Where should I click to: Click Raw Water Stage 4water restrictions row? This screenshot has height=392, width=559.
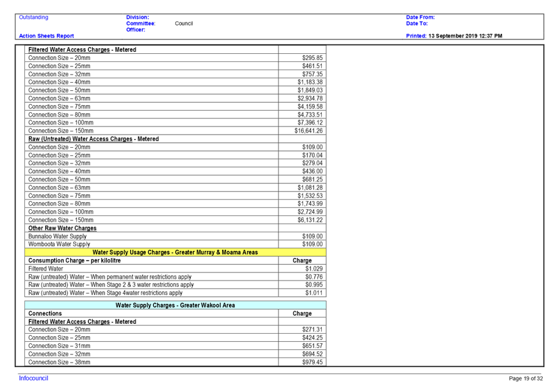175,293
